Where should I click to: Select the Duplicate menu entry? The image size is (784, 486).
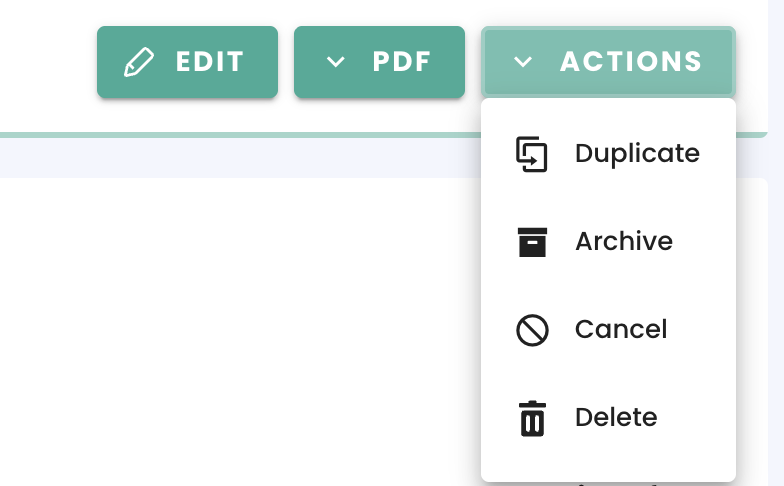tap(608, 154)
